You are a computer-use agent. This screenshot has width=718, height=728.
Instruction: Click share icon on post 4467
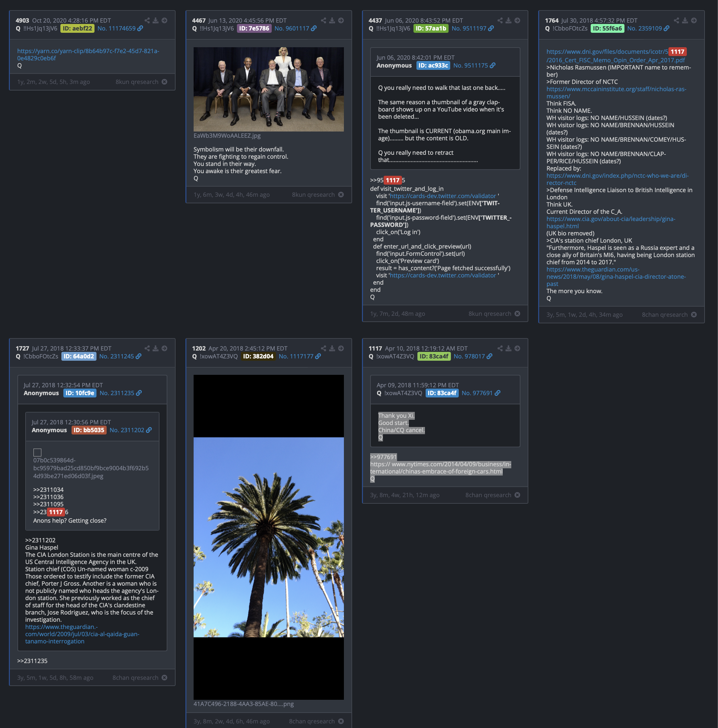point(324,20)
